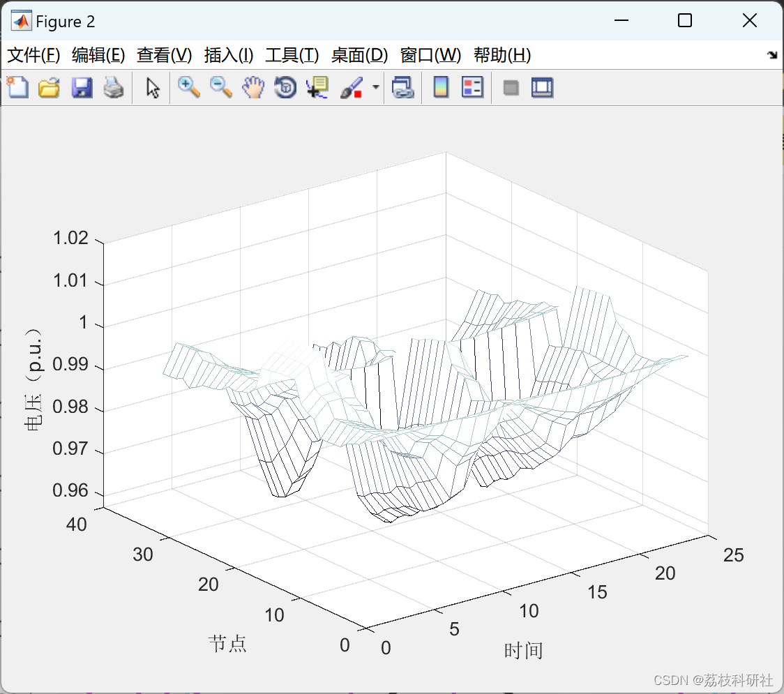Image resolution: width=784 pixels, height=694 pixels.
Task: Select the Pan hand tool
Action: [x=253, y=87]
